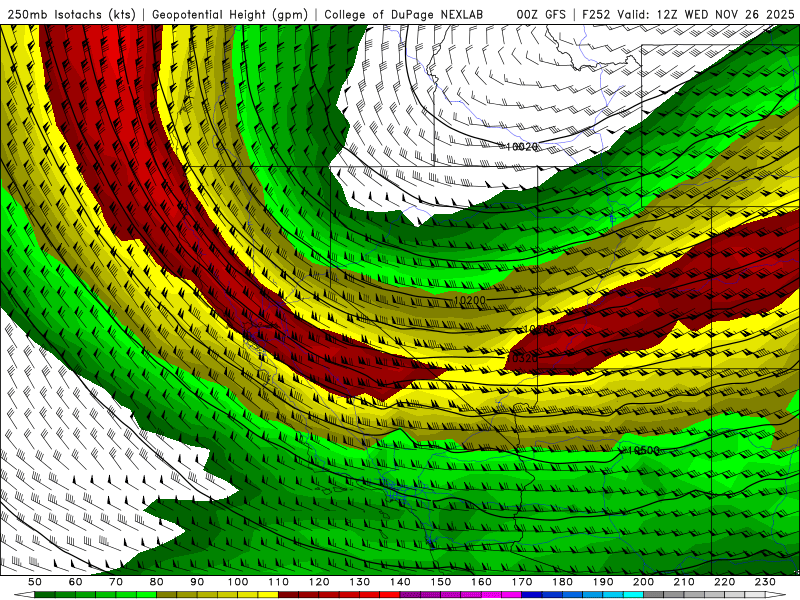Click the 200 knot legend label
The image size is (800, 600).
tap(643, 582)
